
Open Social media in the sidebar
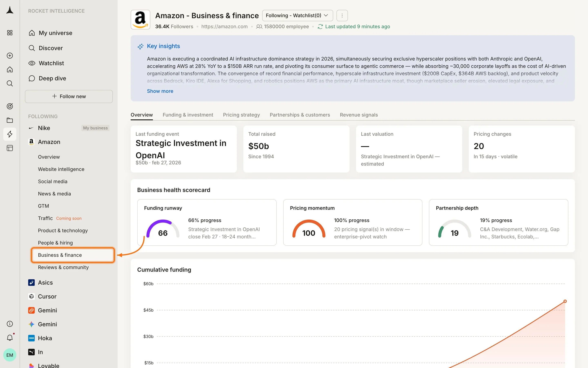point(52,182)
